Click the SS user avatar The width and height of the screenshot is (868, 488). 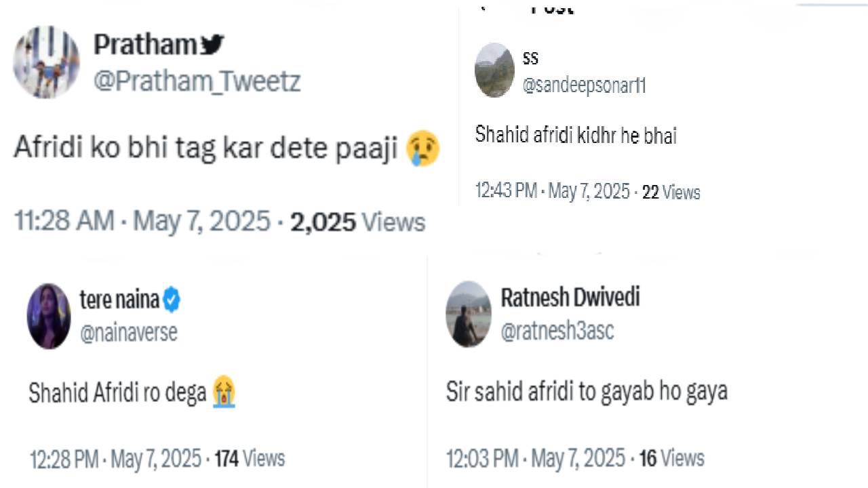pyautogui.click(x=494, y=70)
